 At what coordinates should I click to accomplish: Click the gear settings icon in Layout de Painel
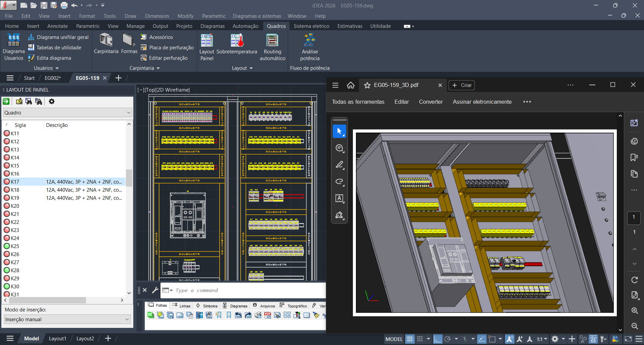[52, 101]
